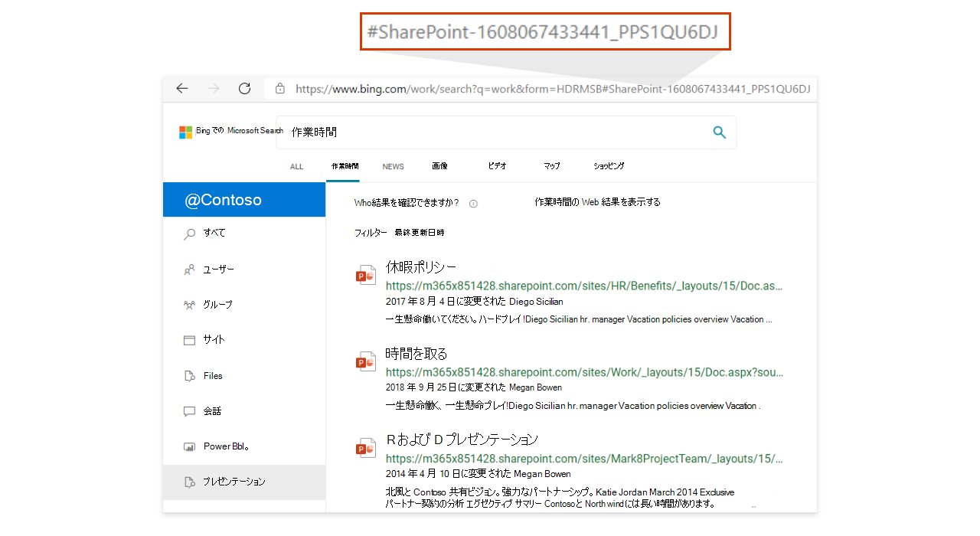The height and width of the screenshot is (536, 980).
Task: Click the 2018年9月25日に変更された Megan Bowen line
Action: pos(474,387)
